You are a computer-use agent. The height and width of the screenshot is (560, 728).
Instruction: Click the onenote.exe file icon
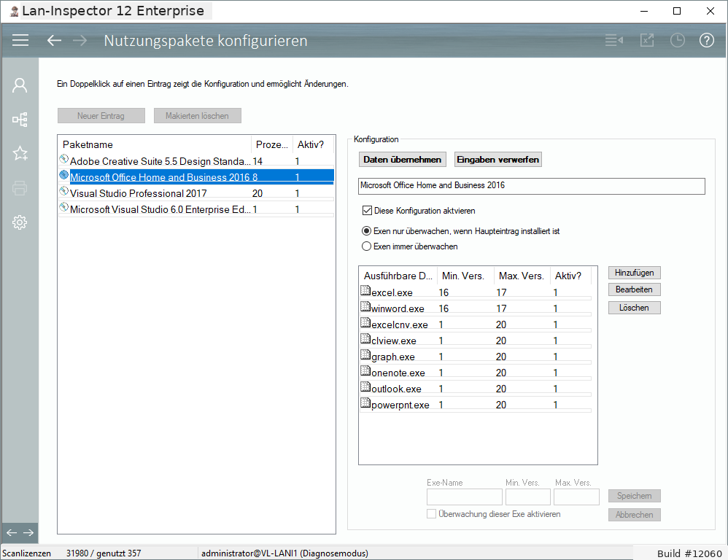point(365,370)
